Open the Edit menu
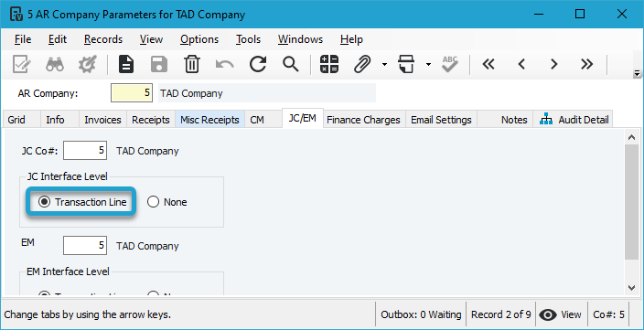Screen dimensions: 644x330 [x=58, y=39]
